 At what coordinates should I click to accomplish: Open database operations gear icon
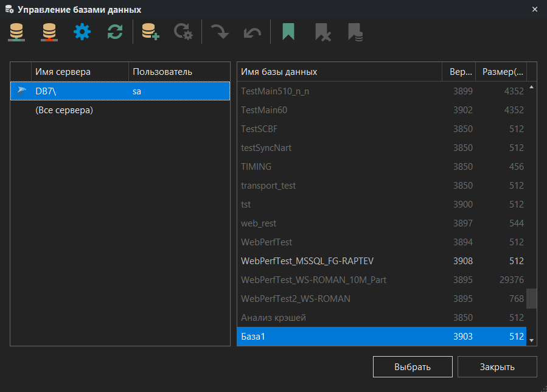click(183, 31)
